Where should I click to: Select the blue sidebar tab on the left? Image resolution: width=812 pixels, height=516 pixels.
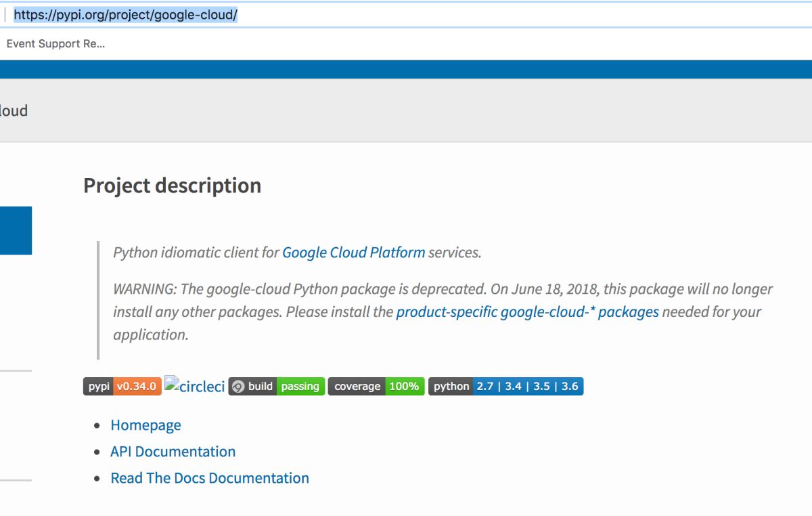pyautogui.click(x=16, y=231)
